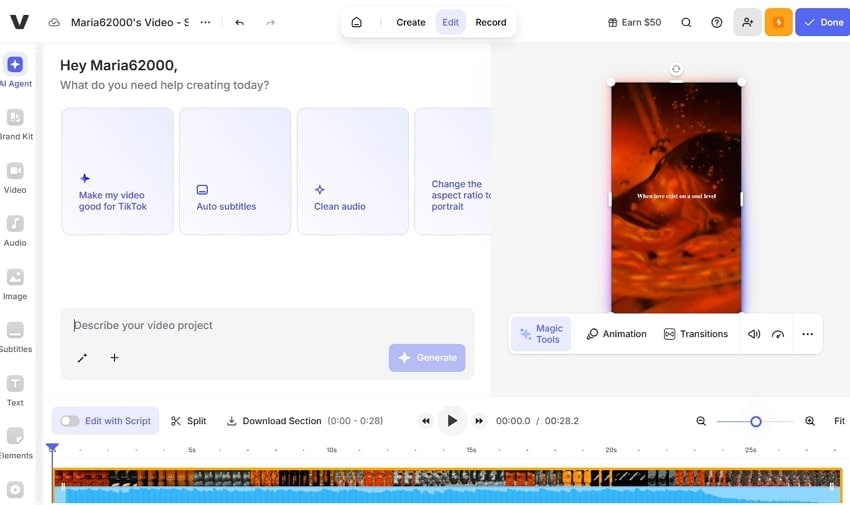The image size is (850, 505).
Task: Open more clip options three-dot menu
Action: tap(807, 334)
